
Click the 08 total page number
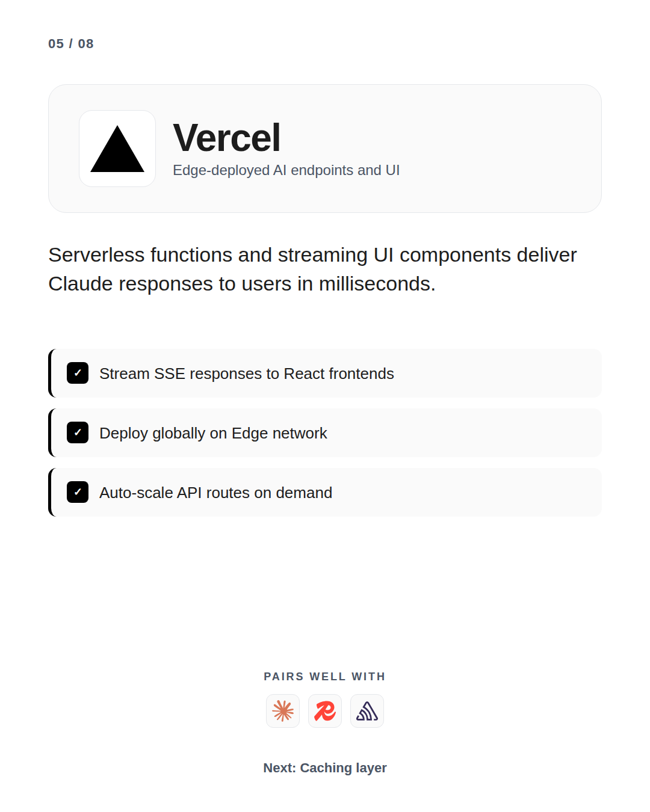tap(86, 44)
